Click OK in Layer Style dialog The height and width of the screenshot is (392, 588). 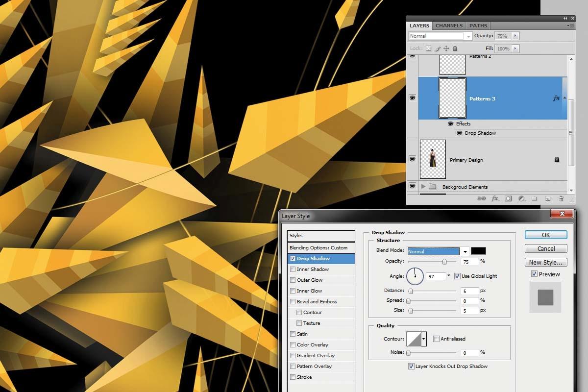click(x=546, y=235)
